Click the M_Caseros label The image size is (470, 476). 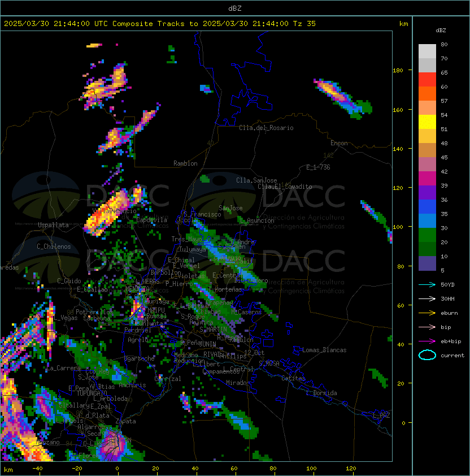click(x=246, y=312)
